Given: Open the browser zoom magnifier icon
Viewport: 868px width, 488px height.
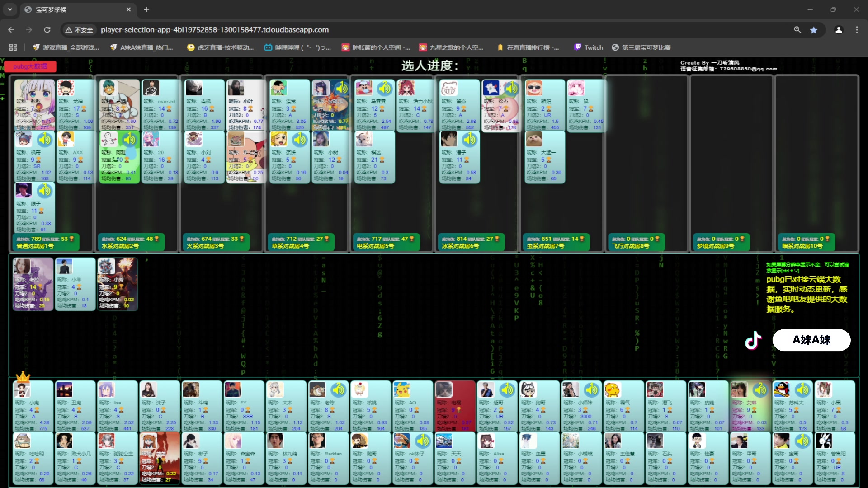Looking at the screenshot, I should pyautogui.click(x=797, y=30).
